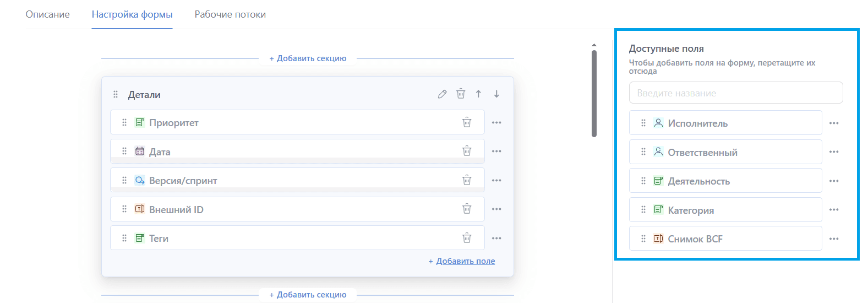Focus the Введите название search field
The image size is (868, 303).
pos(735,93)
